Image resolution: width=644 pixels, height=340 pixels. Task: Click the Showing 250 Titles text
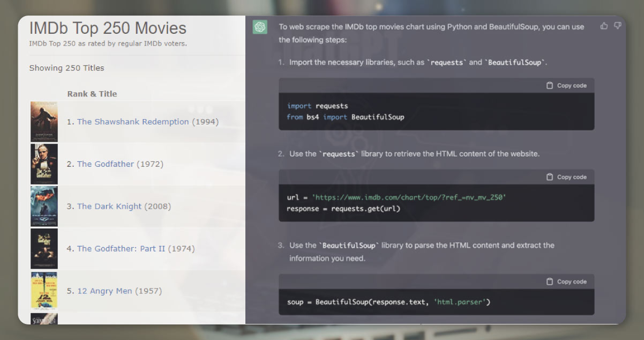pyautogui.click(x=66, y=68)
